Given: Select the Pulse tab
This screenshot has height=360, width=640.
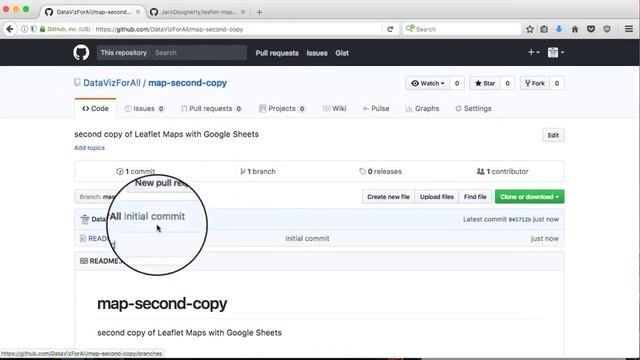Looking at the screenshot, I should [376, 109].
